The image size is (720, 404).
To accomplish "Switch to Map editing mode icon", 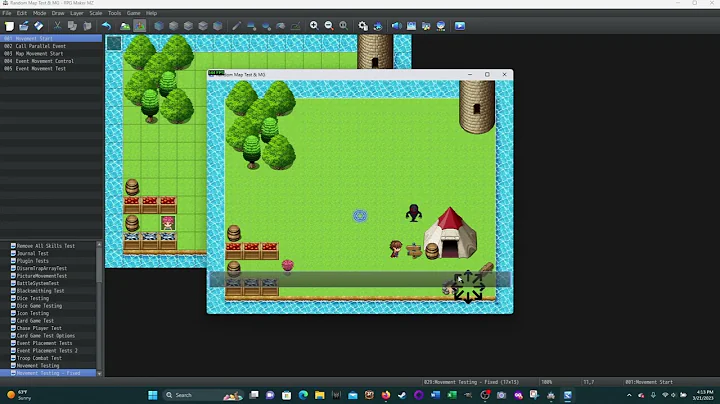I will (125, 26).
